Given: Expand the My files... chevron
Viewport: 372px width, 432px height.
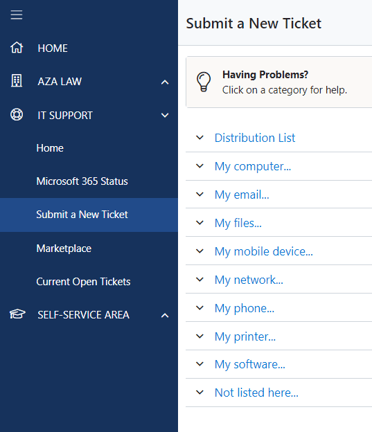Looking at the screenshot, I should 200,222.
